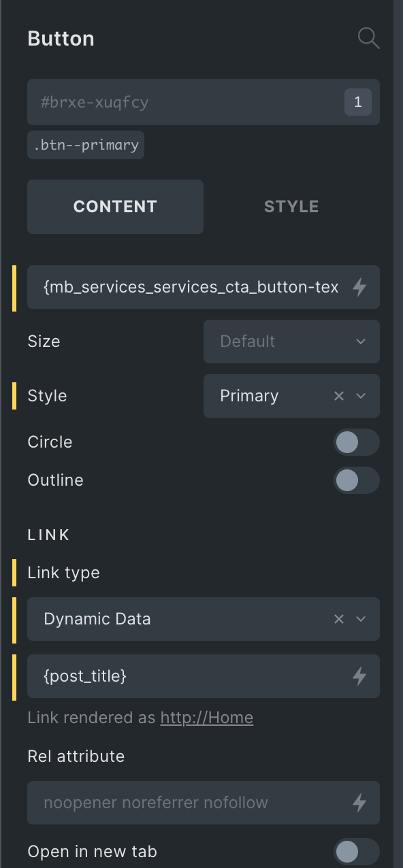This screenshot has width=403, height=868.
Task: Switch to the CONTENT tab
Action: pyautogui.click(x=115, y=207)
